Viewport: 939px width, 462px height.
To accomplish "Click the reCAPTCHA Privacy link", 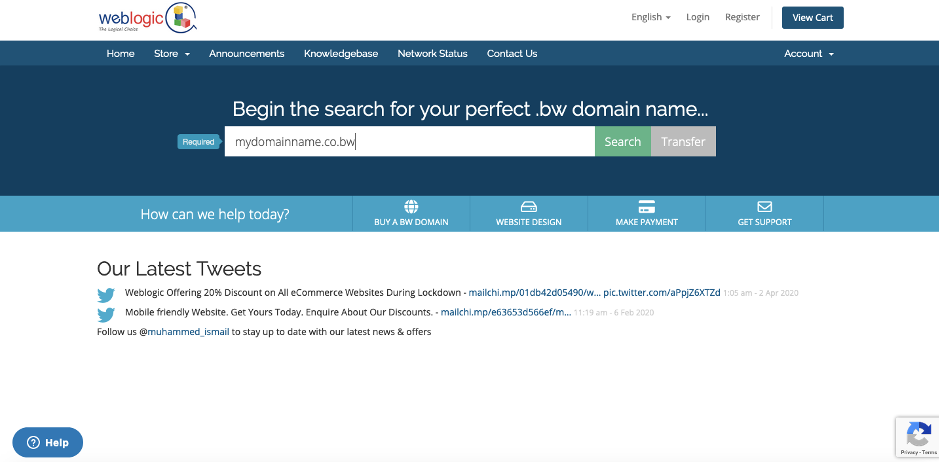I will (908, 452).
